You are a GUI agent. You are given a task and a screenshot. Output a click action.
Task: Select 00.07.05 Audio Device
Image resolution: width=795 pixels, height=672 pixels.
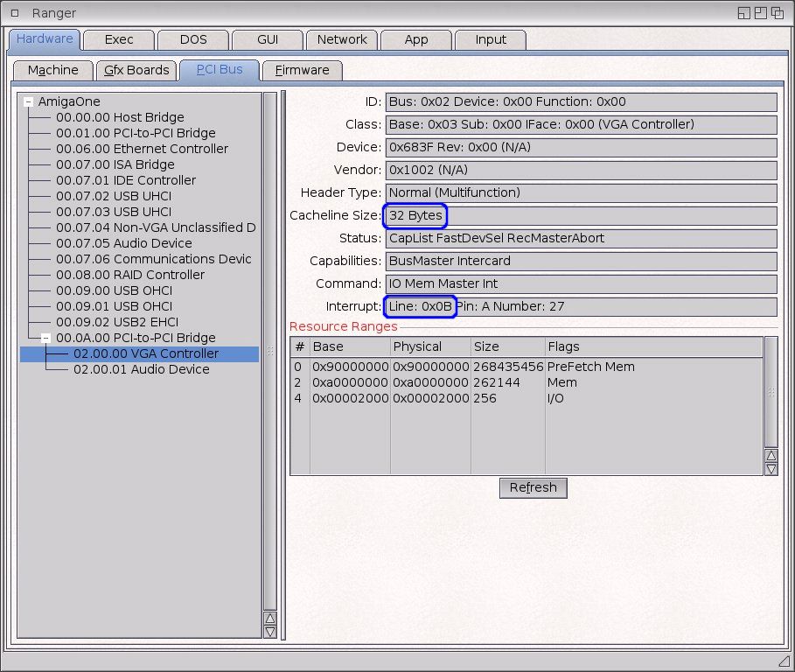tap(123, 243)
